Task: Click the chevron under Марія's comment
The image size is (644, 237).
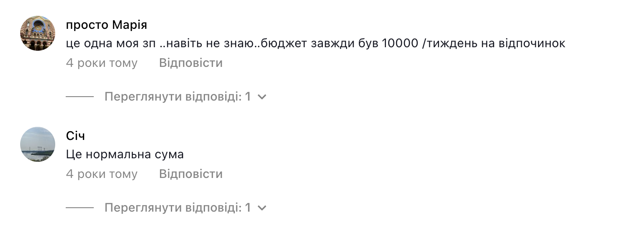Action: 262,97
